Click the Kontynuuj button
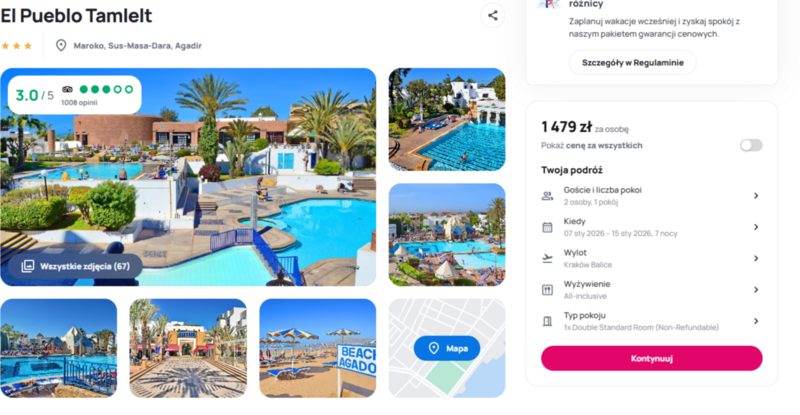 (x=652, y=358)
